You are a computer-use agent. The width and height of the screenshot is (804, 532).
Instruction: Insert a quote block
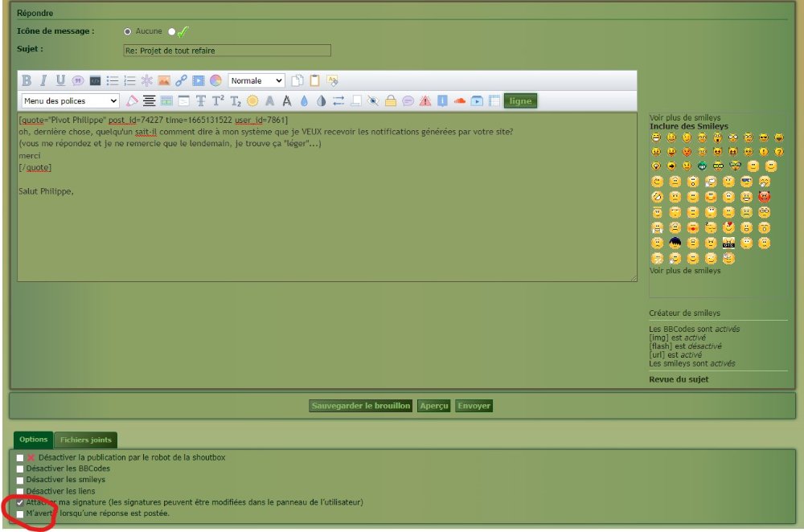tap(78, 80)
